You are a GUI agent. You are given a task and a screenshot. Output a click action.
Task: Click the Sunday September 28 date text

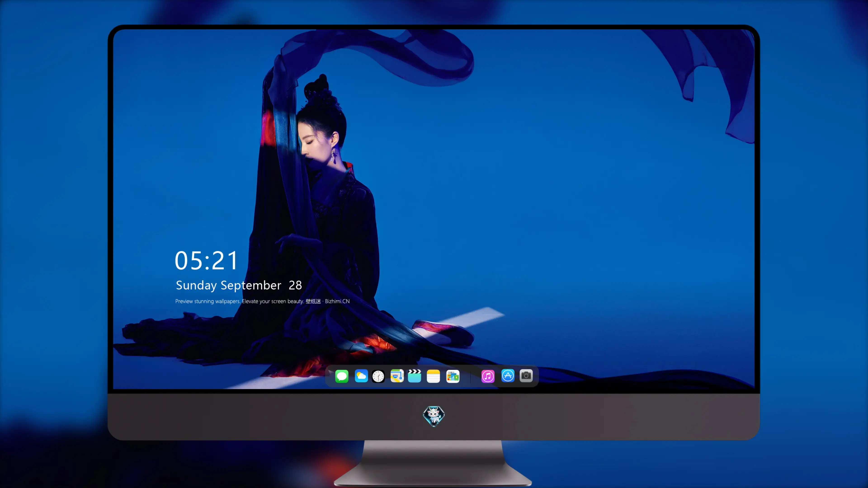tap(239, 285)
